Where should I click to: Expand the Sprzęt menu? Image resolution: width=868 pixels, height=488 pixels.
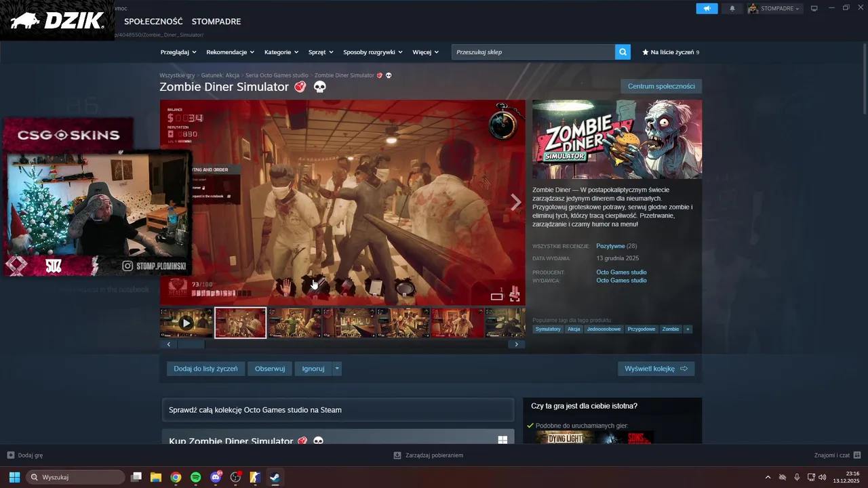[x=321, y=52]
